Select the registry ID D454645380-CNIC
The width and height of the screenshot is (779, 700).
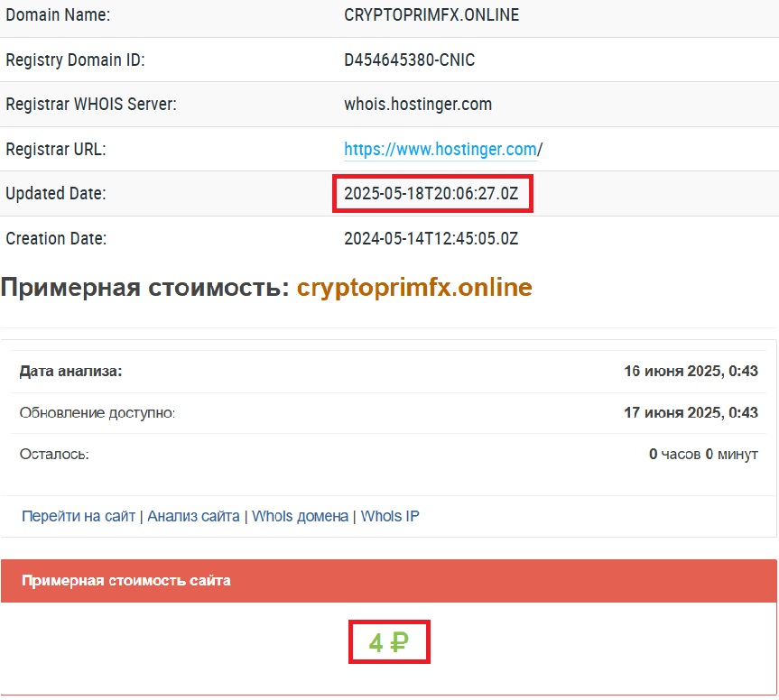(x=409, y=60)
